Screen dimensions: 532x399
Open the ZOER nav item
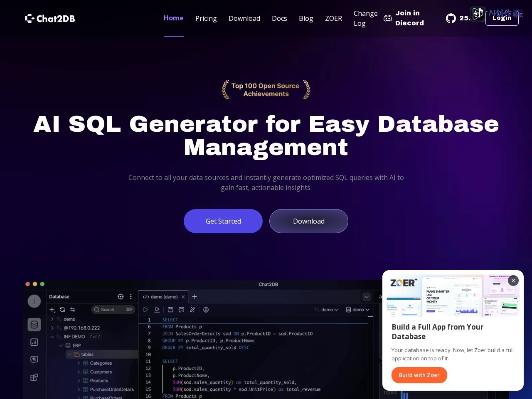coord(333,18)
